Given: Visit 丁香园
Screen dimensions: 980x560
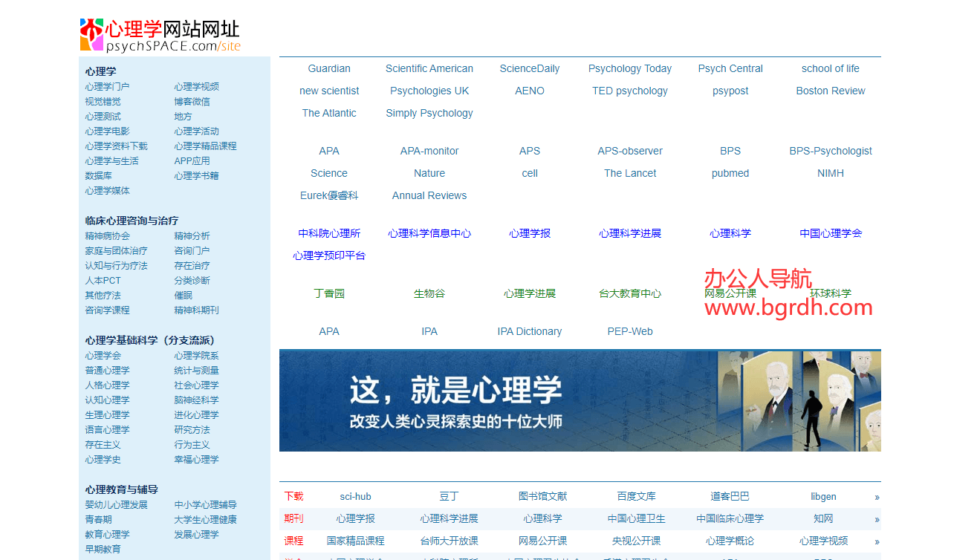Looking at the screenshot, I should 329,293.
